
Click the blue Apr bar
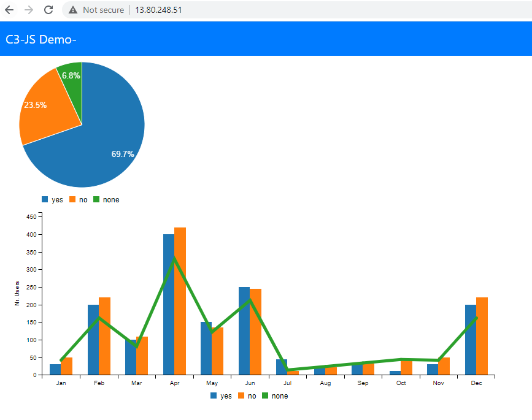coord(168,304)
